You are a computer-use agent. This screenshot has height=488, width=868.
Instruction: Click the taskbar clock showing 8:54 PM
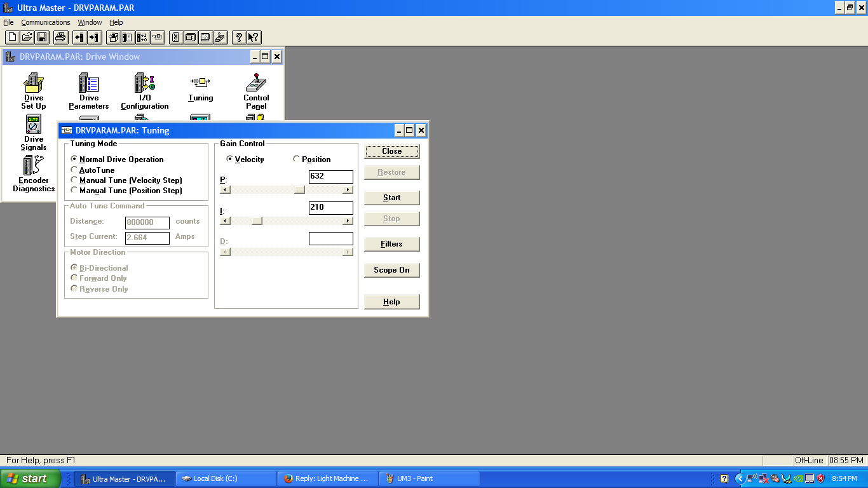click(844, 478)
